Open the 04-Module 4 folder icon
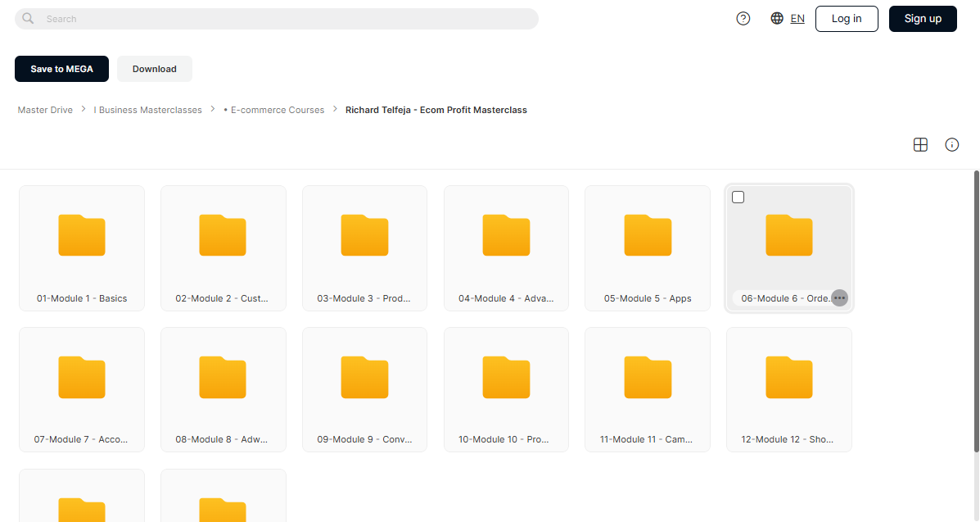Viewport: 980px width, 522px height. [x=506, y=235]
